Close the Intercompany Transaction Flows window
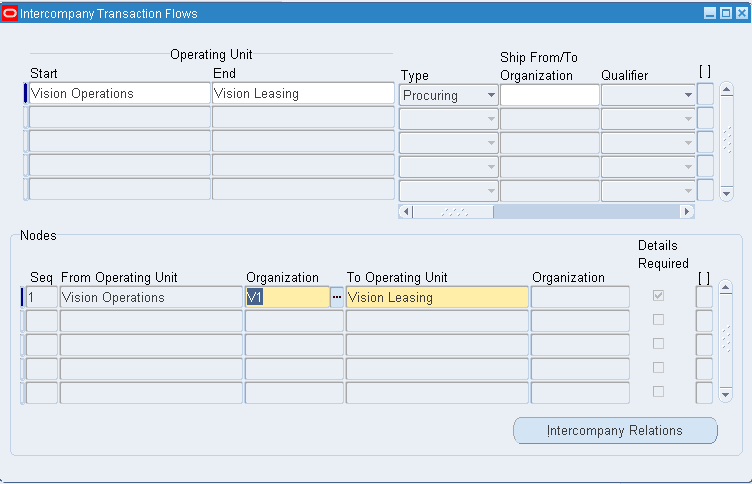Image resolution: width=752 pixels, height=484 pixels. [x=742, y=13]
